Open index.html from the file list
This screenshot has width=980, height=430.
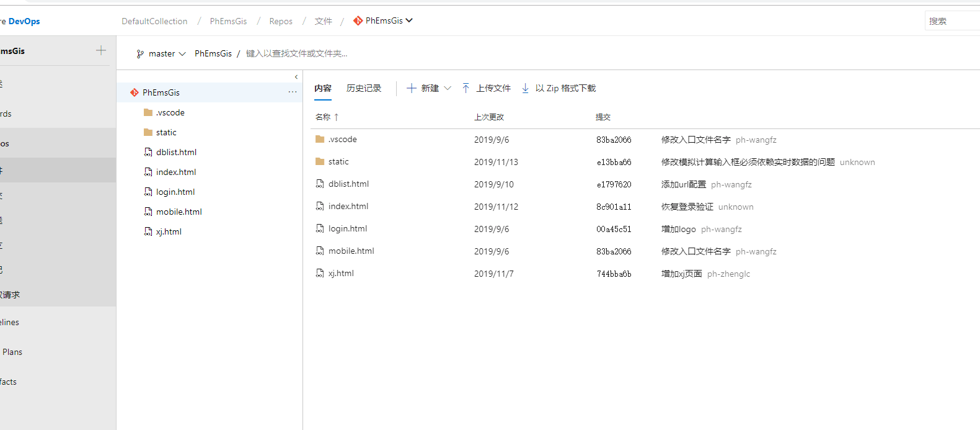point(348,206)
